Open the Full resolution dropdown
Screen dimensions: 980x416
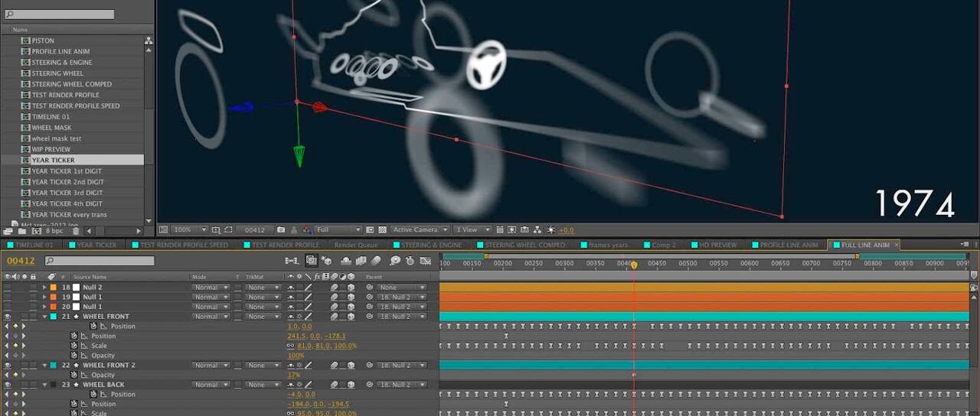[x=338, y=229]
